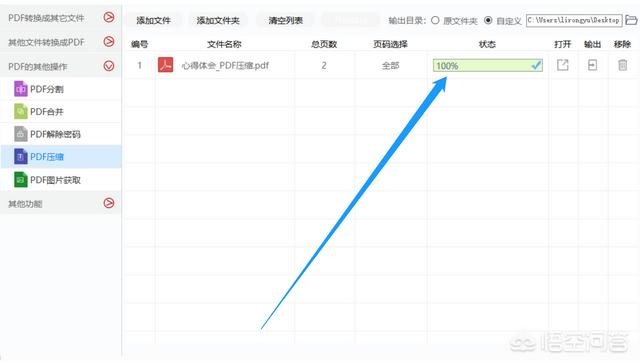640x364 pixels.
Task: Select the PDF压缩 tool
Action: [x=61, y=157]
